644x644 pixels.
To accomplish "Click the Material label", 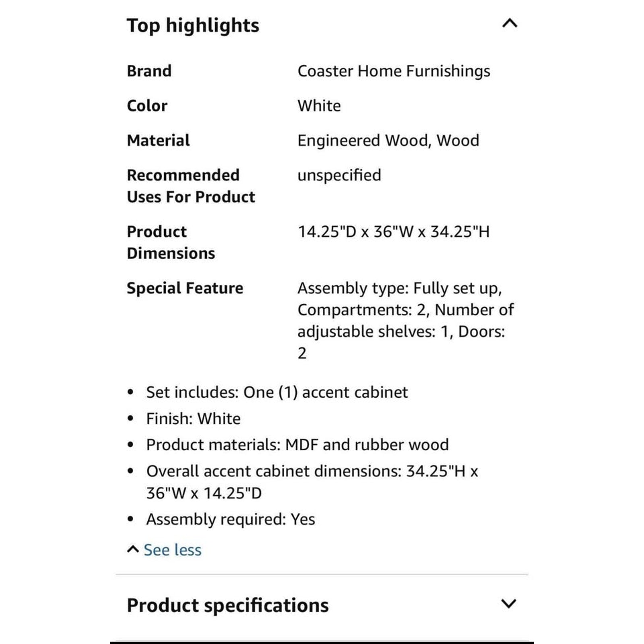I will click(158, 140).
